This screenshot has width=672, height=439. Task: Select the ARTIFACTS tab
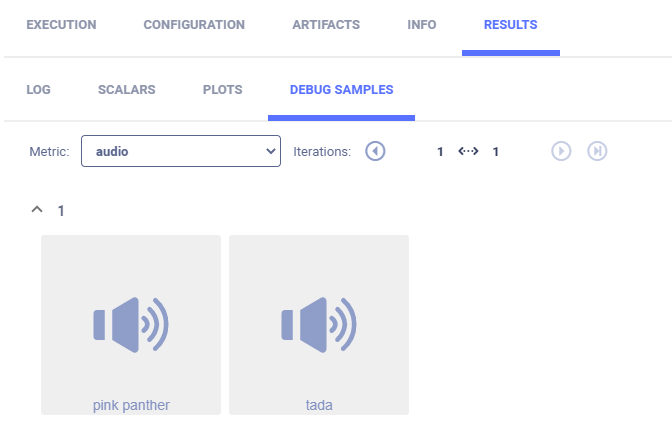[326, 25]
